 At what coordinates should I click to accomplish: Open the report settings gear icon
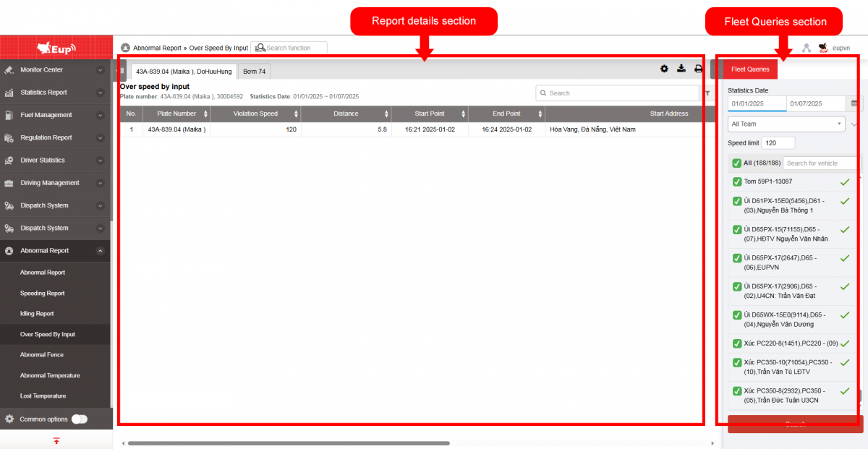coord(664,69)
